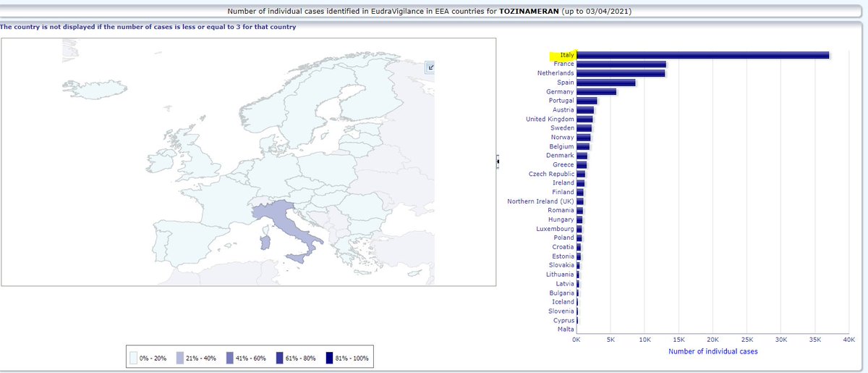
Task: Click the Belgium country label
Action: [x=561, y=146]
